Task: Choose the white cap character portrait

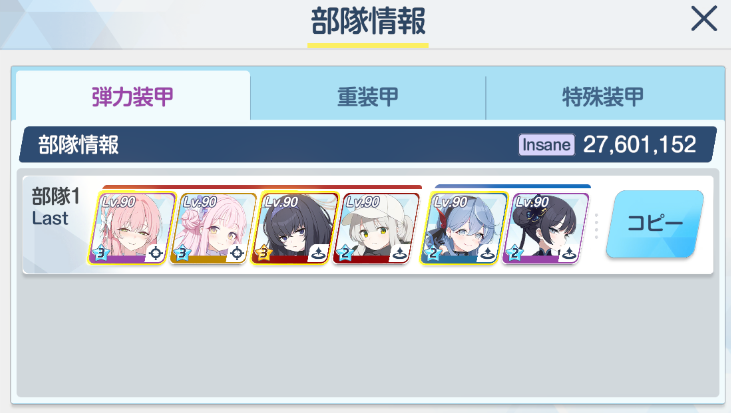Action: click(376, 228)
